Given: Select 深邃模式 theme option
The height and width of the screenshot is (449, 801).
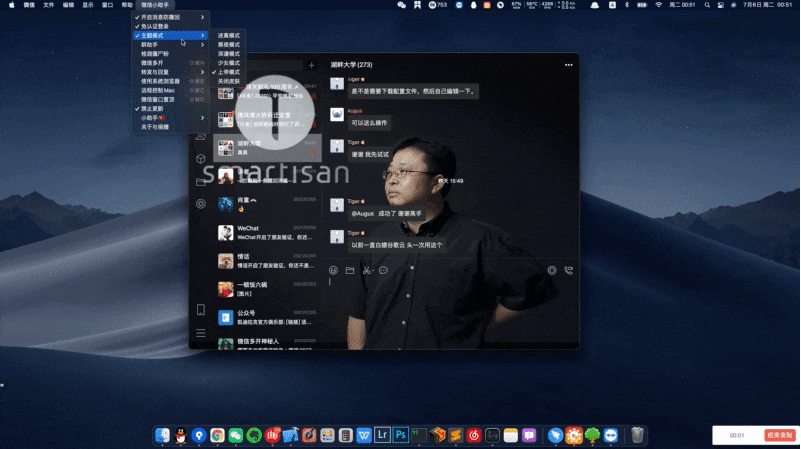Looking at the screenshot, I should click(228, 54).
